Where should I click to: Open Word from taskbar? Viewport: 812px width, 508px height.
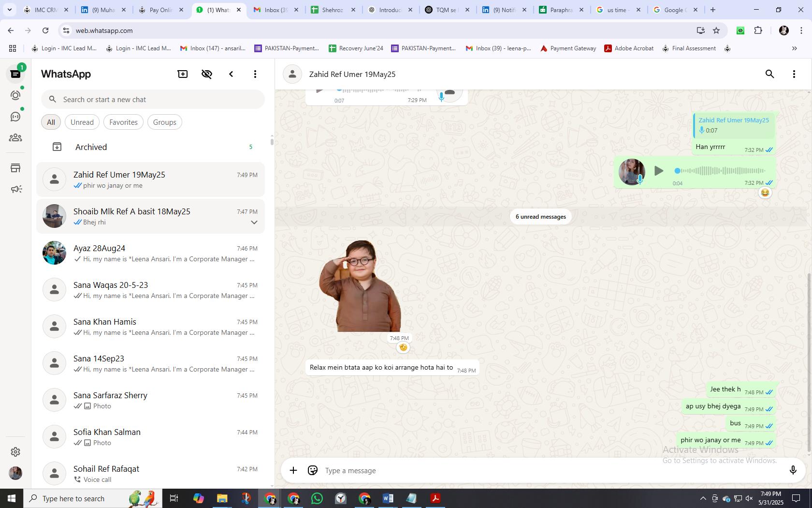pos(388,498)
